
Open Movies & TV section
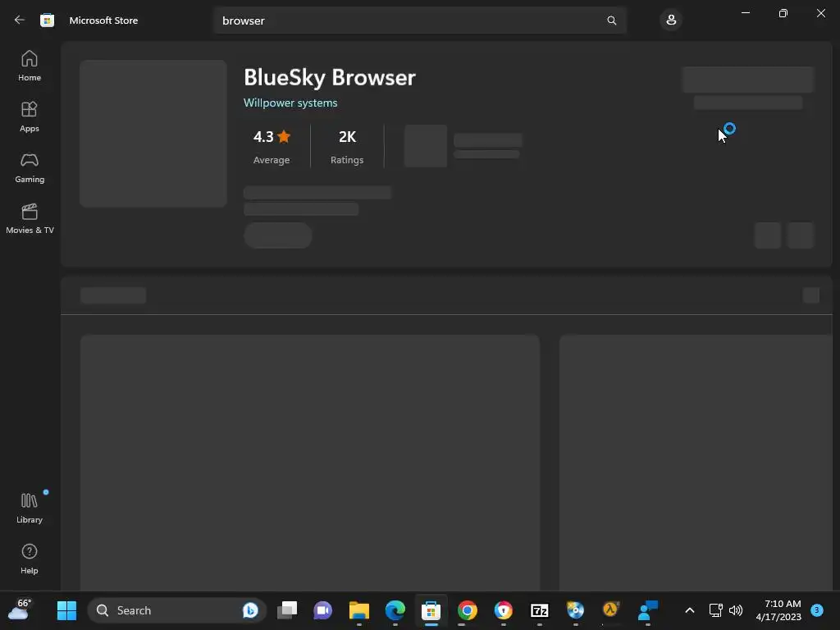(x=30, y=218)
